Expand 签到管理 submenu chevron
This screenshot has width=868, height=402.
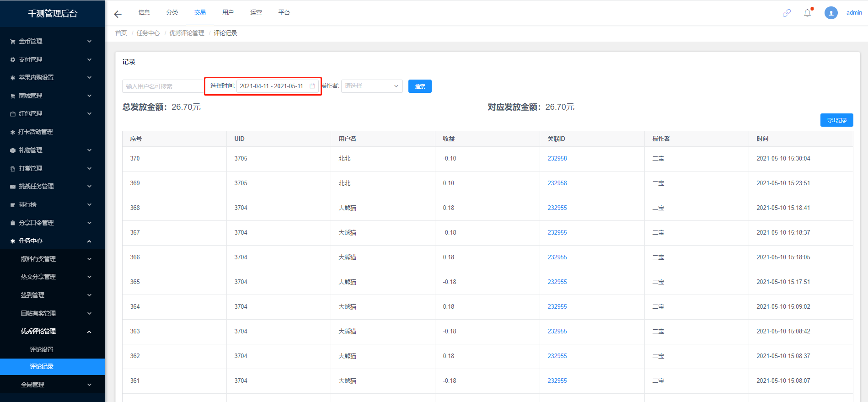pos(89,295)
